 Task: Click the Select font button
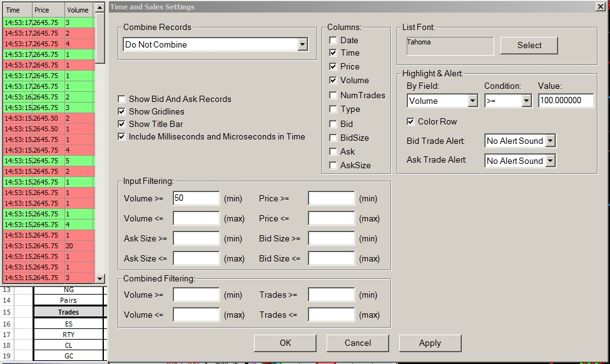(529, 45)
